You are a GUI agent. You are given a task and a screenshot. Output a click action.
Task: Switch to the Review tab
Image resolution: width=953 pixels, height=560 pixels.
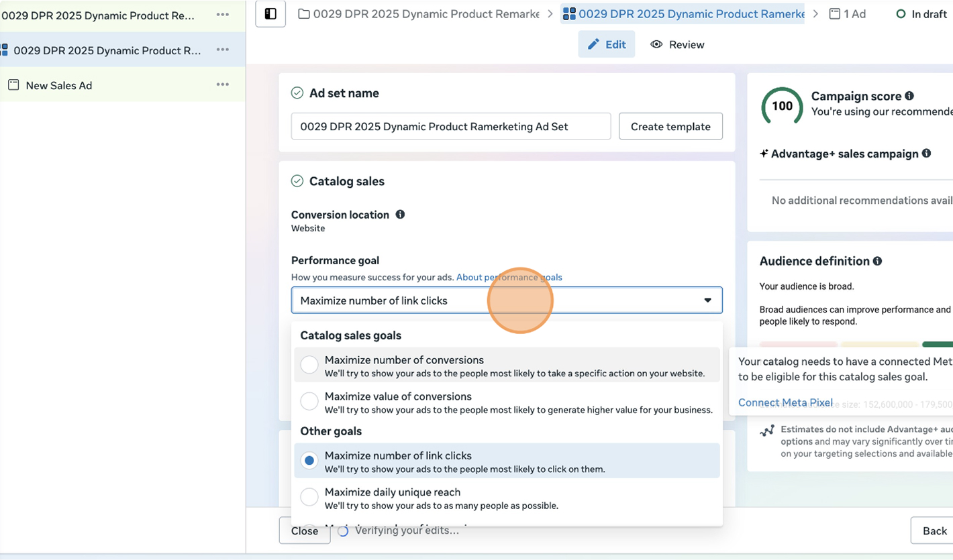(677, 45)
